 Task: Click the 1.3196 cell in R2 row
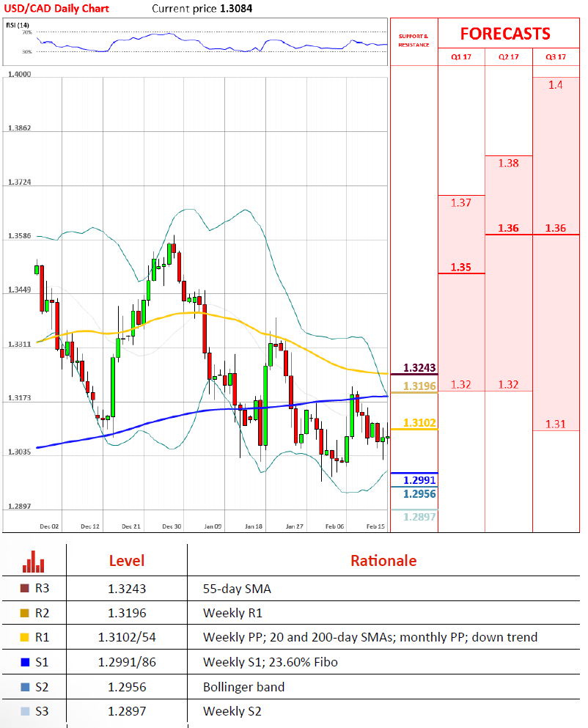click(x=127, y=614)
